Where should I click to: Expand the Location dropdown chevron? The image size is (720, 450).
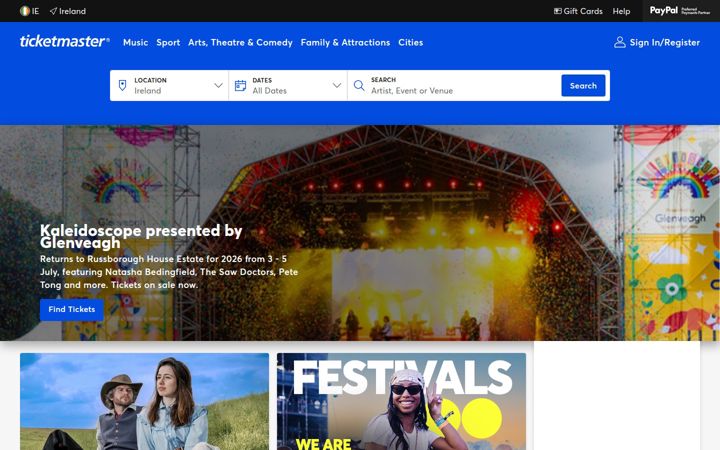coord(218,85)
